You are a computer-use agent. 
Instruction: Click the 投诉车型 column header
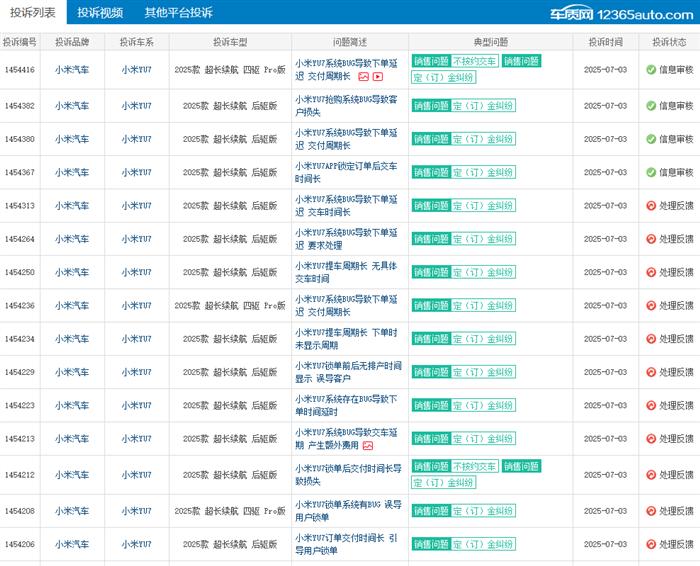230,42
